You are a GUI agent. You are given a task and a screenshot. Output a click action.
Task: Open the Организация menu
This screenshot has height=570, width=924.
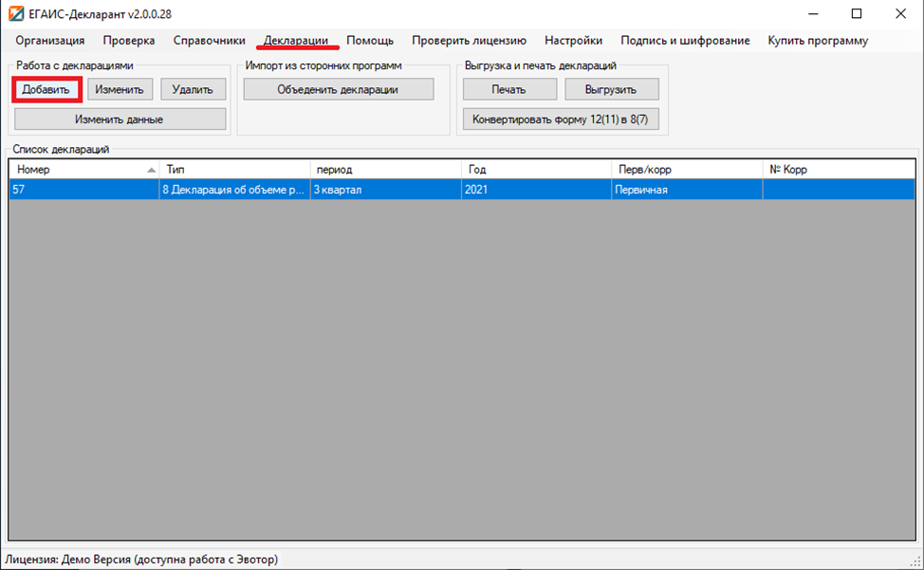(x=50, y=41)
